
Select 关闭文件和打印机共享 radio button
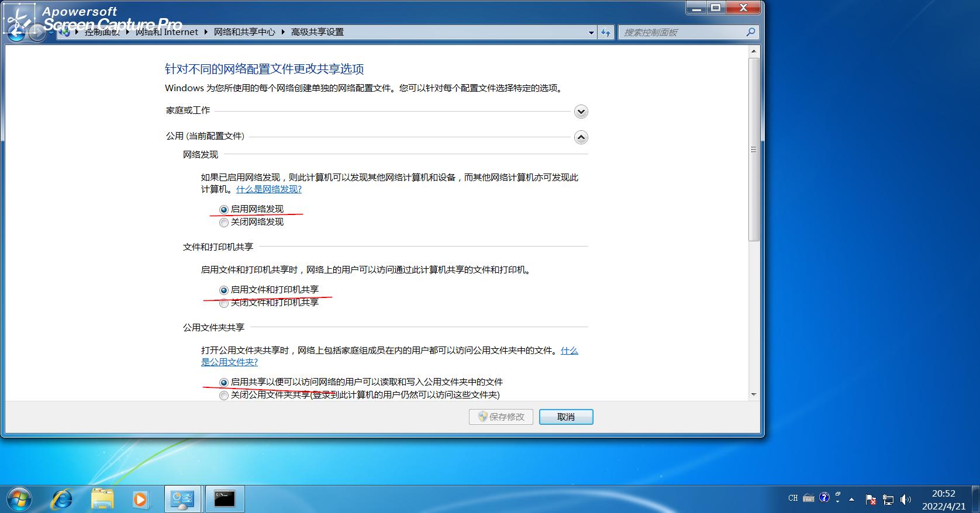(x=224, y=303)
